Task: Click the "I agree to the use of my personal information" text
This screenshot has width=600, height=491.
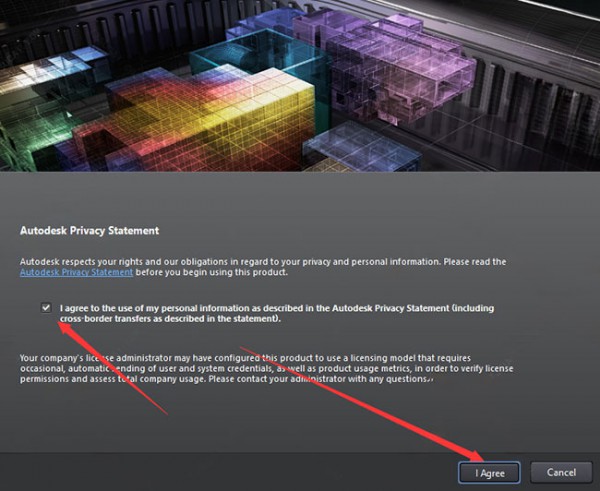Action: pyautogui.click(x=277, y=313)
